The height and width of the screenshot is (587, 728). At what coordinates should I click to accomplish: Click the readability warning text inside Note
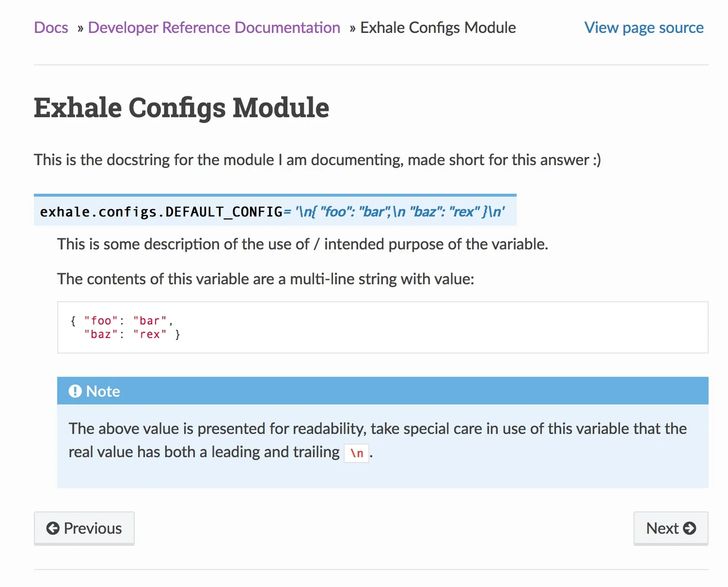(x=377, y=429)
